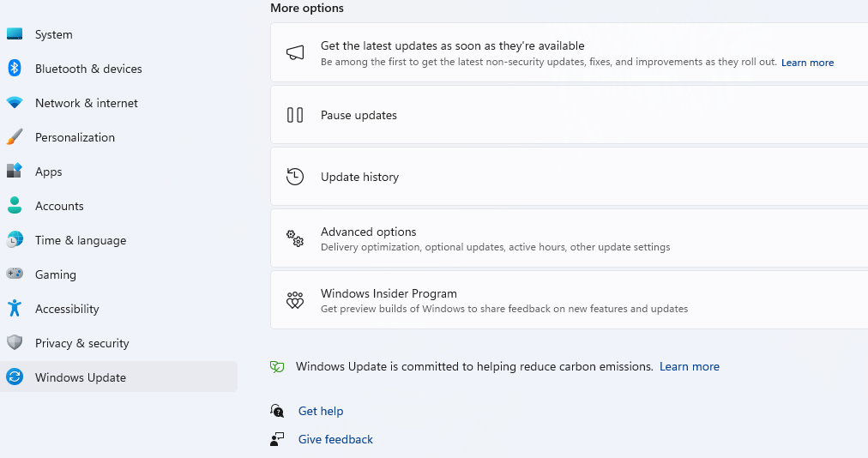Click the Wi-Fi icon beside Network & internet

15,103
